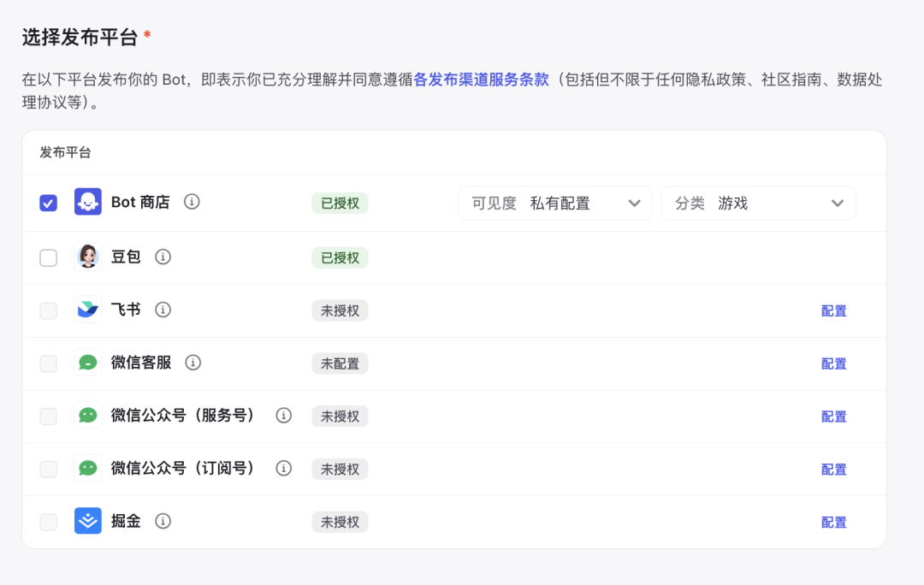The image size is (924, 585).
Task: Click the Bot 商店 platform icon
Action: (x=88, y=203)
